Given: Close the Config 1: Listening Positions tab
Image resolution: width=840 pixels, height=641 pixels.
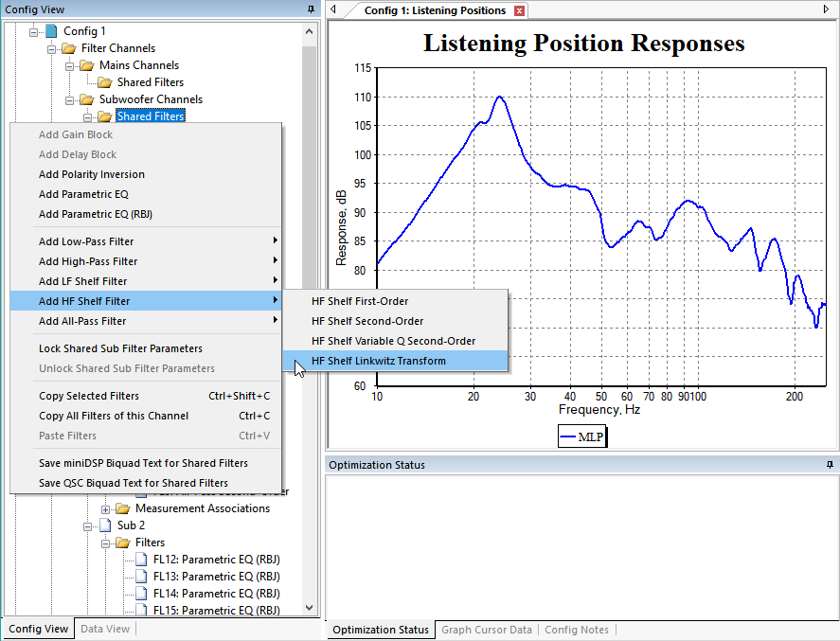Looking at the screenshot, I should coord(519,10).
